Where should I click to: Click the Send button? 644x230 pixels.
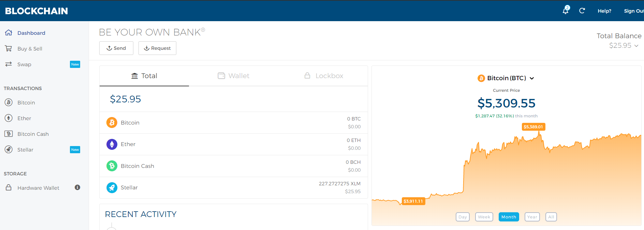pos(116,48)
